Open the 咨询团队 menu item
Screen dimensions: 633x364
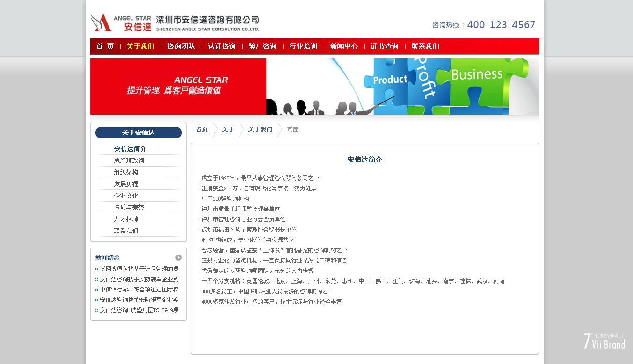pyautogui.click(x=181, y=46)
